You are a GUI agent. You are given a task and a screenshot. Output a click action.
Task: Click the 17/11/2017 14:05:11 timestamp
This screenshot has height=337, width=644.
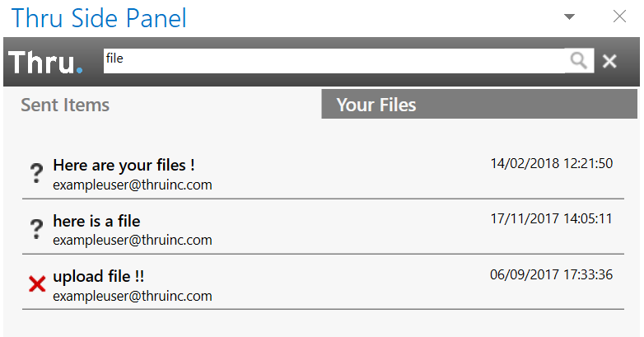(x=552, y=218)
